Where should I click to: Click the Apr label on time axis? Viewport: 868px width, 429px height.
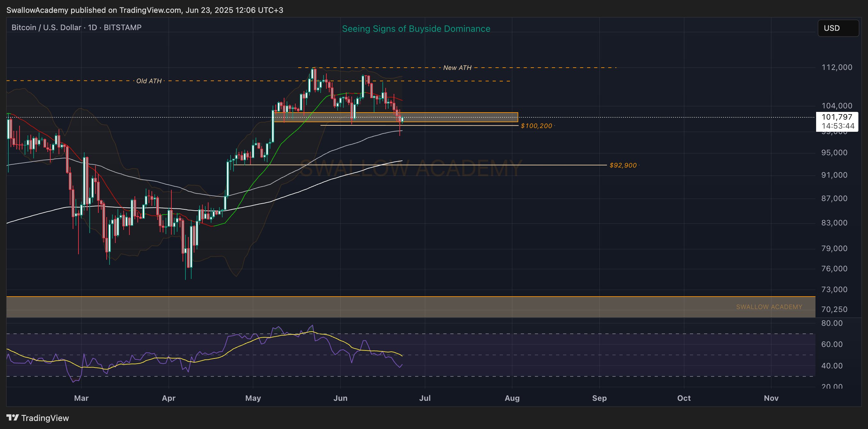pyautogui.click(x=168, y=398)
